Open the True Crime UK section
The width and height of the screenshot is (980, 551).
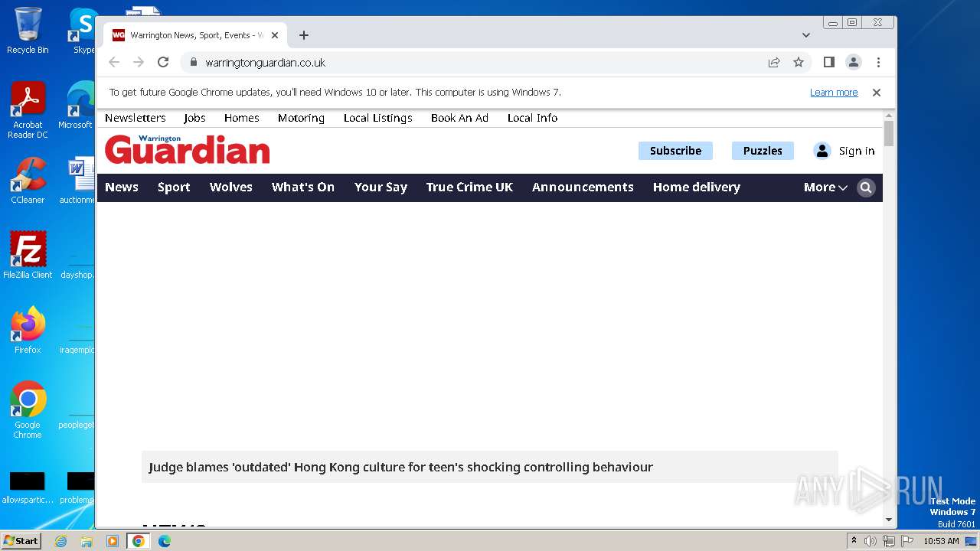pyautogui.click(x=469, y=187)
